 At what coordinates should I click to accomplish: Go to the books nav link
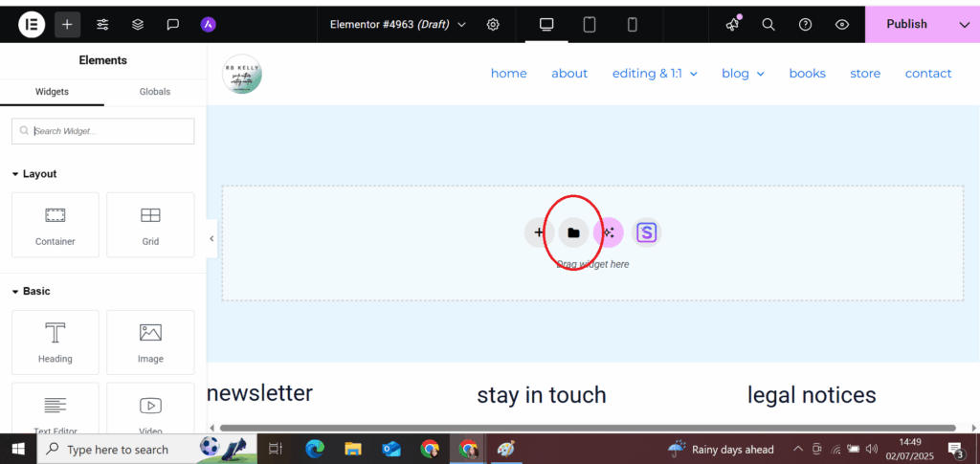[x=807, y=74]
